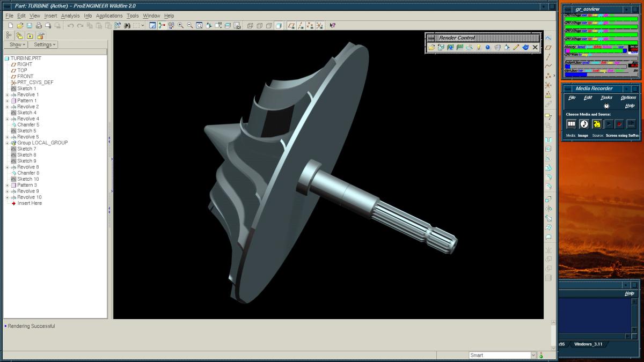
Task: Open the Smart selection filter dropdown
Action: (533, 355)
